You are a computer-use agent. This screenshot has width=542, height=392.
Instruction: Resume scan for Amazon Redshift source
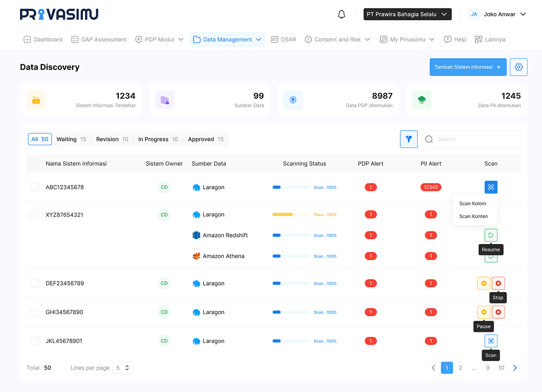click(491, 235)
